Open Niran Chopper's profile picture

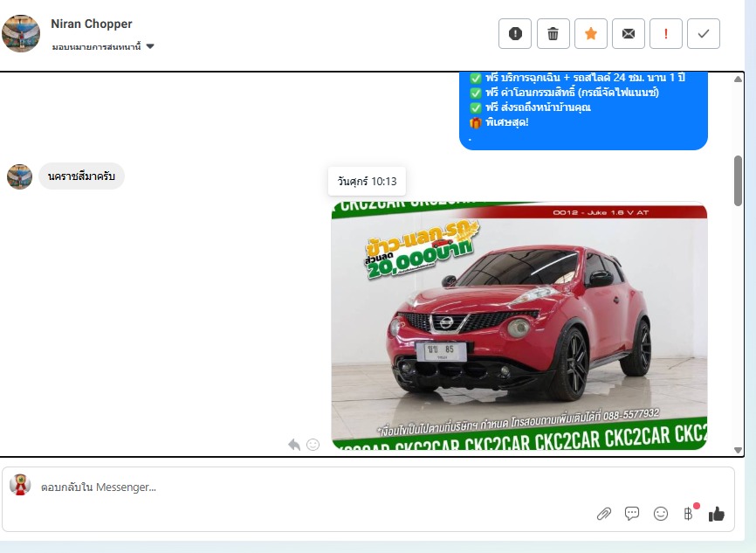click(x=21, y=33)
